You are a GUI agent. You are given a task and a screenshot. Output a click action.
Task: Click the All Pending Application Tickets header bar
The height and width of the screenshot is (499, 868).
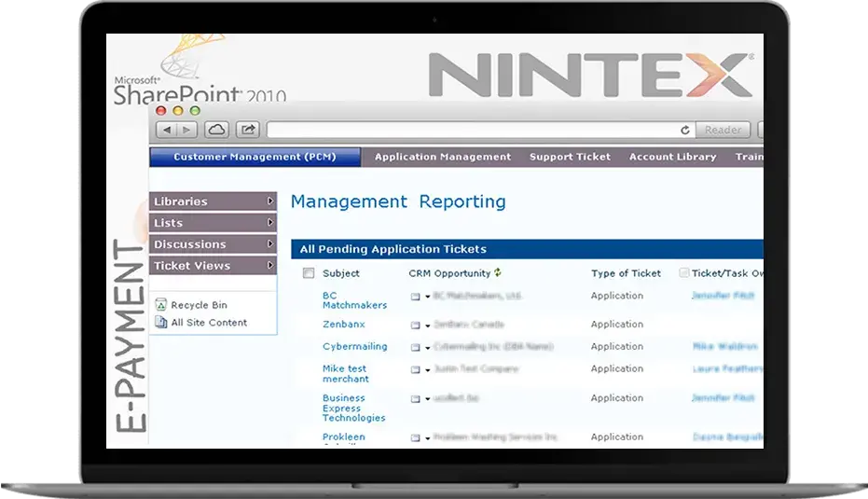tap(527, 249)
